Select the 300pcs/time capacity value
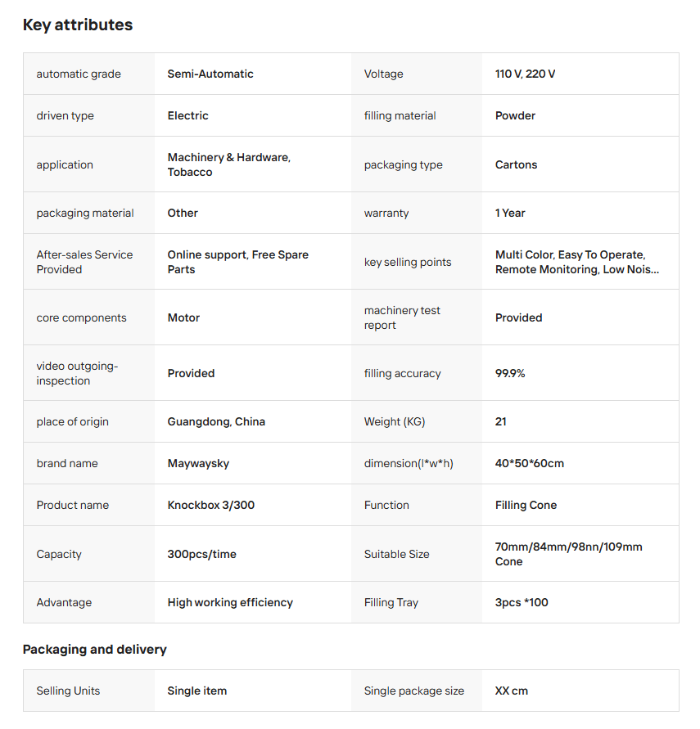Viewport: 700px width, 729px height. click(x=201, y=555)
